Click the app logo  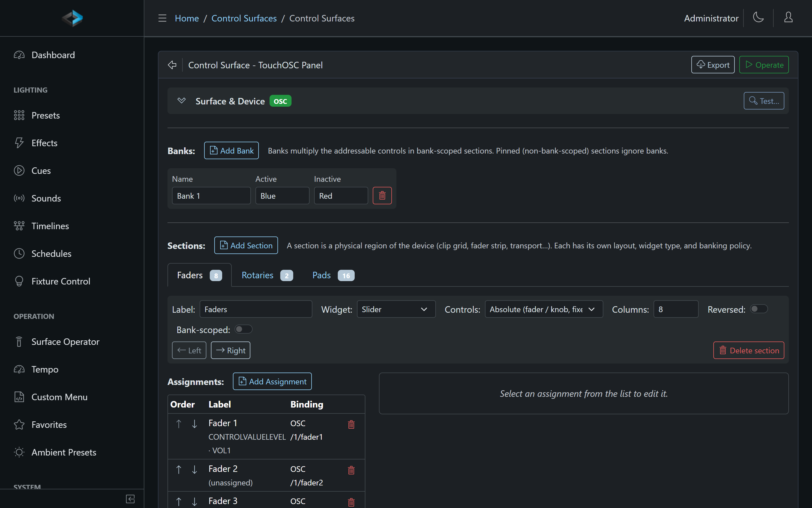click(72, 18)
